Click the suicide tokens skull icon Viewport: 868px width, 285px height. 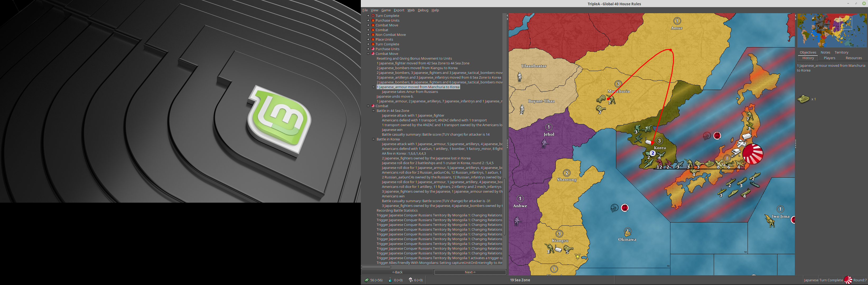[x=410, y=280]
